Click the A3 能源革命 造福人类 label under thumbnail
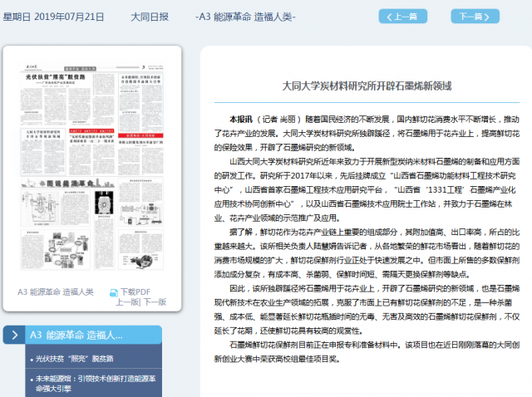The width and height of the screenshot is (532, 397). [56, 292]
